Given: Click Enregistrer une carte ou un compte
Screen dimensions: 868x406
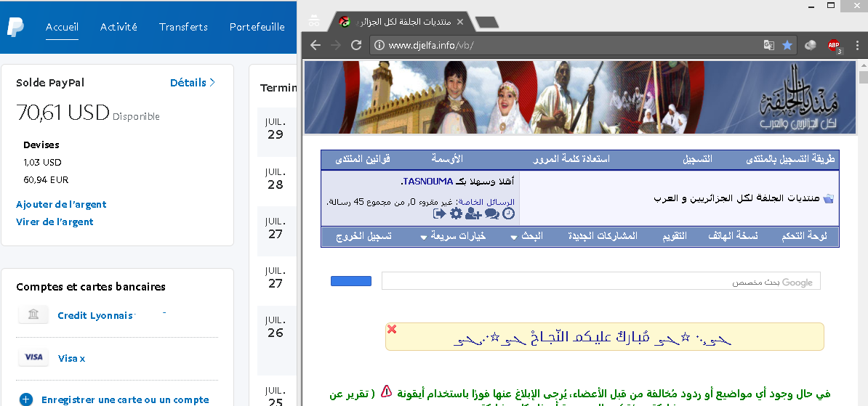Looking at the screenshot, I should pos(125,400).
